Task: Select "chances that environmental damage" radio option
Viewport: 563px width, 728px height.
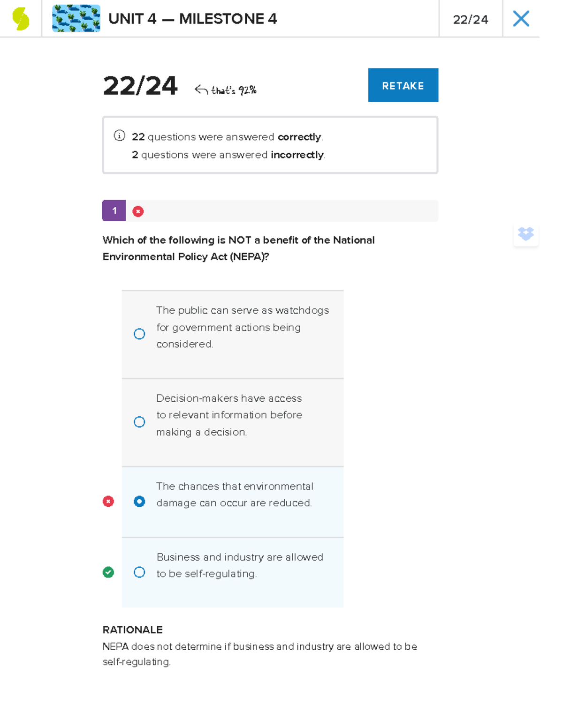Action: (139, 502)
